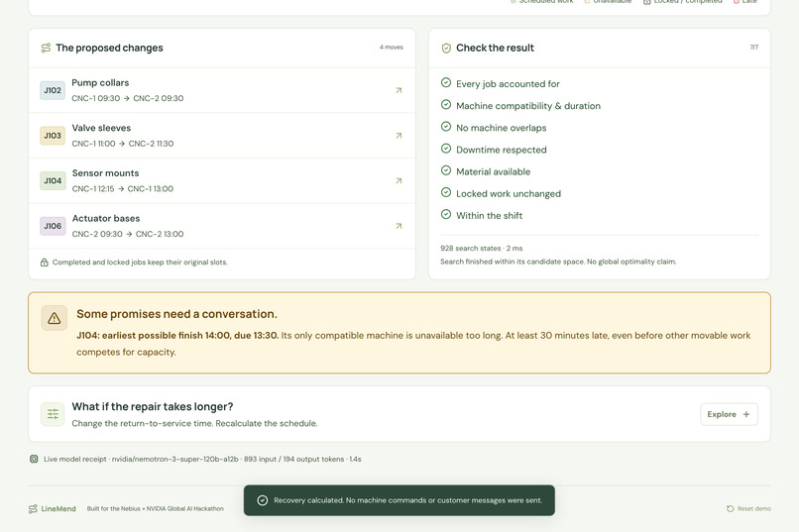Open the J103 Valve sleeves arrow icon
799x532 pixels.
click(399, 136)
